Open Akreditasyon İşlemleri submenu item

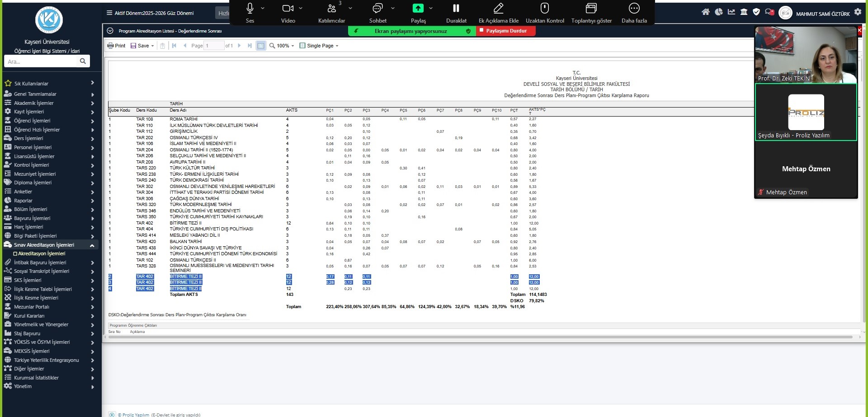pyautogui.click(x=42, y=253)
